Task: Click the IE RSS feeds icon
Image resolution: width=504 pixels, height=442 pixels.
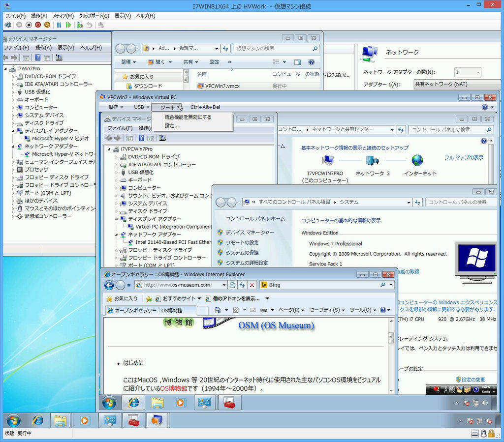Action: click(236, 310)
